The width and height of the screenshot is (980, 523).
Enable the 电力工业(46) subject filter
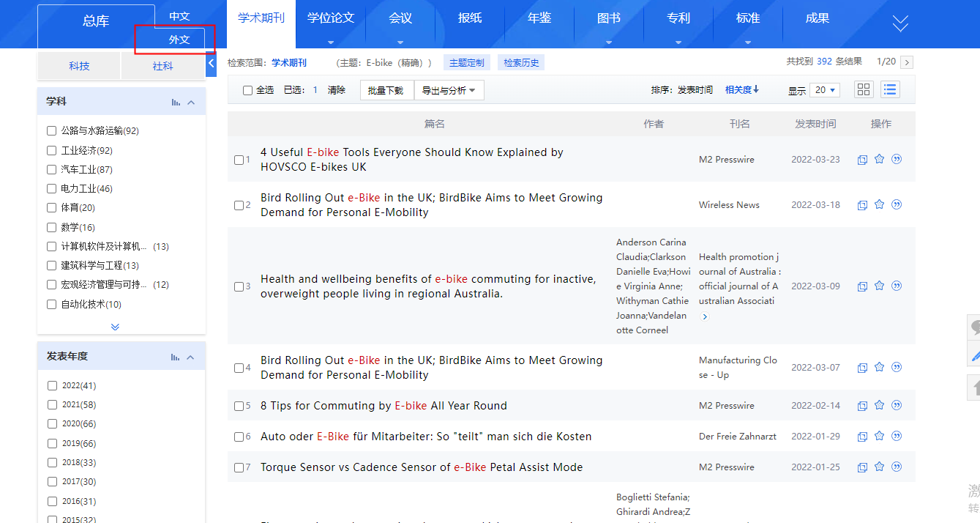pos(51,188)
